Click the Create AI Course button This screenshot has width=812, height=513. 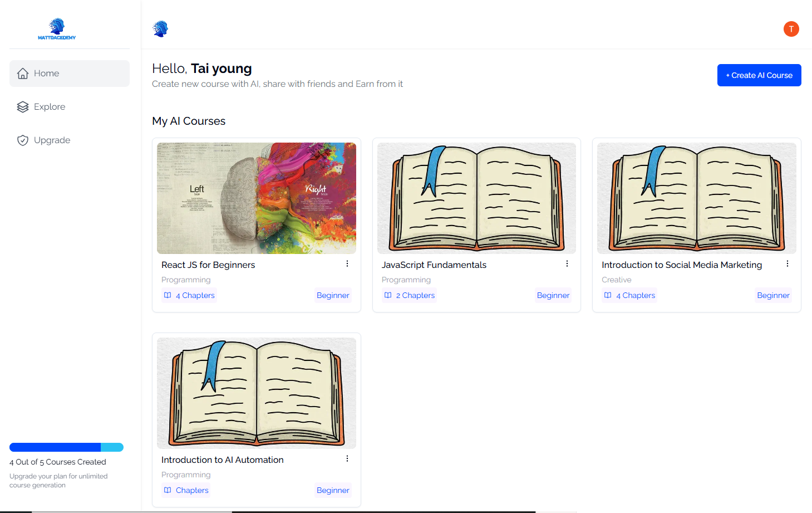pyautogui.click(x=759, y=75)
